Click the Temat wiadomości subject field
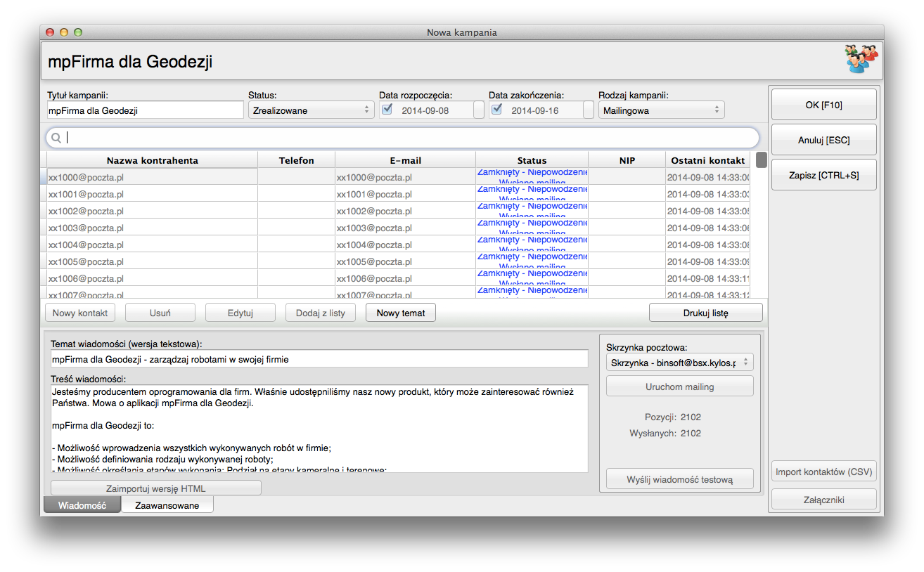Viewport: 924px width, 572px height. click(319, 359)
